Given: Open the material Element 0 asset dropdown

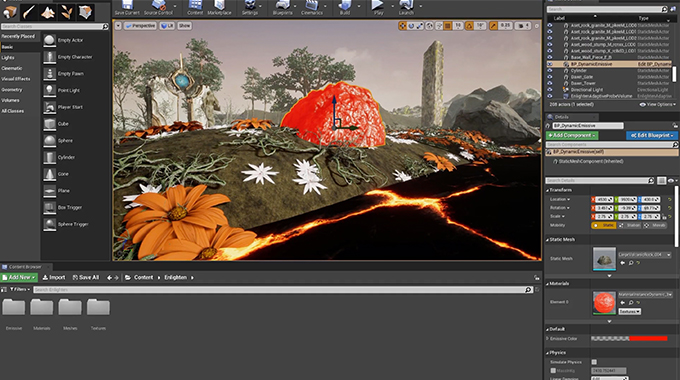Looking at the screenshot, I should click(x=645, y=295).
